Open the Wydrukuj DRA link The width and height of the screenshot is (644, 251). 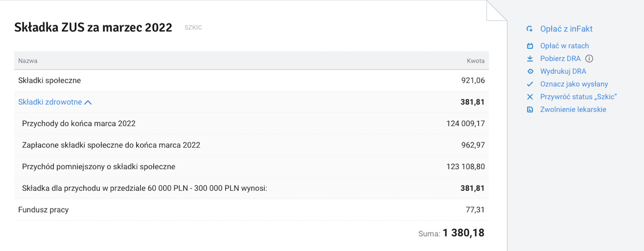point(563,71)
